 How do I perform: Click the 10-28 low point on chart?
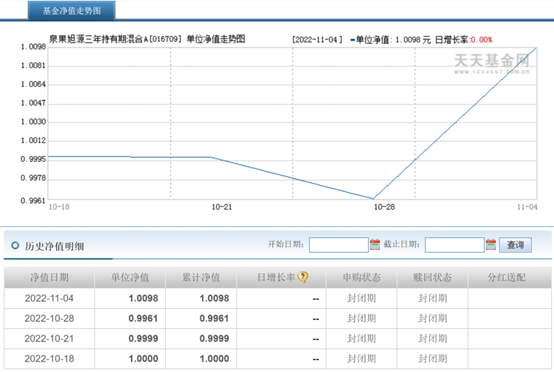tap(373, 199)
